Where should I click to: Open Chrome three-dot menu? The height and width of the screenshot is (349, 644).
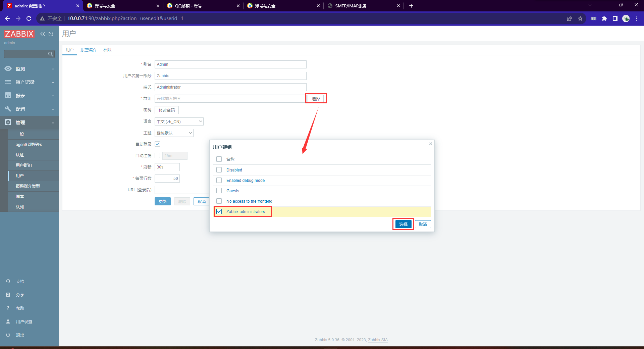(637, 18)
